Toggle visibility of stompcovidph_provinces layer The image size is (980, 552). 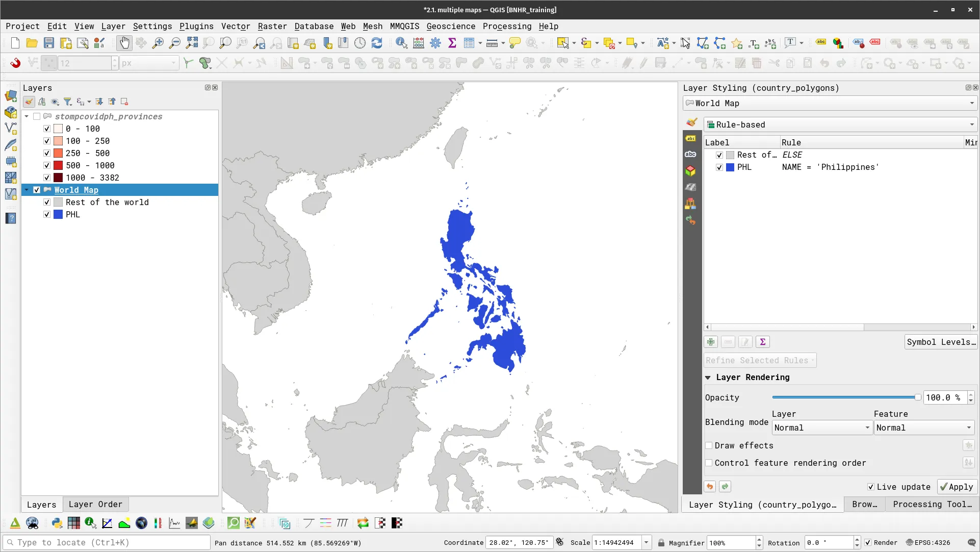(x=37, y=116)
